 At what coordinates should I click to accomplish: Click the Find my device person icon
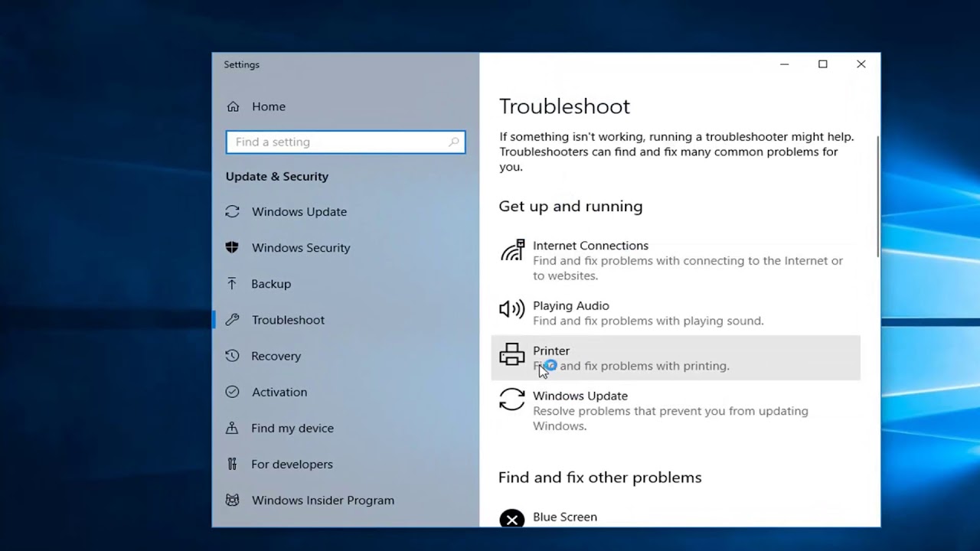click(x=232, y=428)
